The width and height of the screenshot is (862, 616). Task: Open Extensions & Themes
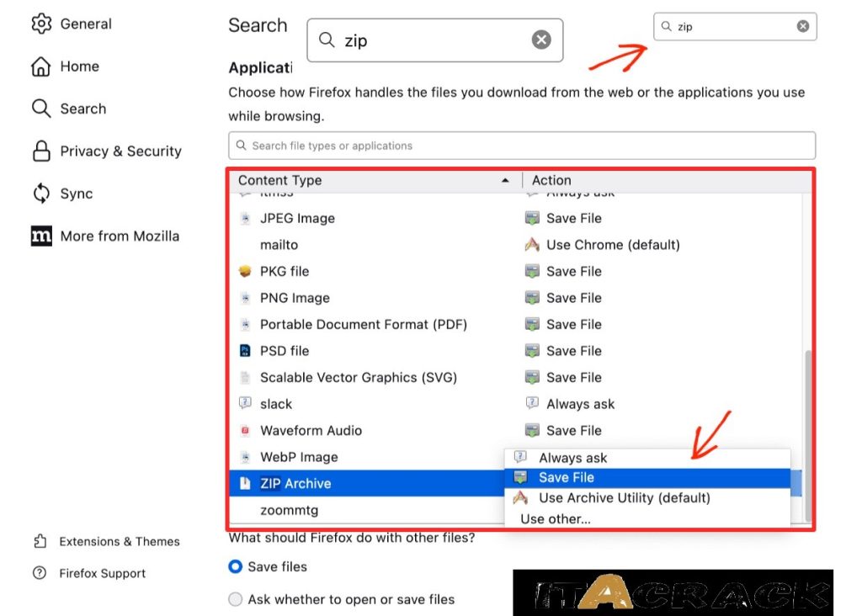pyautogui.click(x=120, y=542)
